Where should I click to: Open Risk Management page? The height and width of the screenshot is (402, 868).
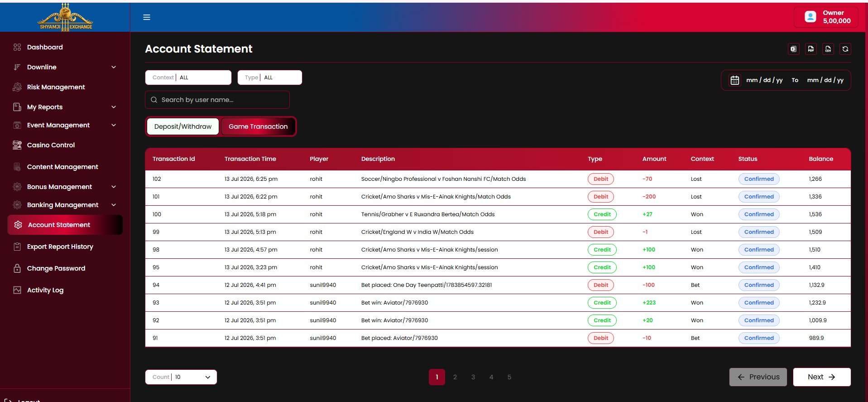(x=56, y=87)
